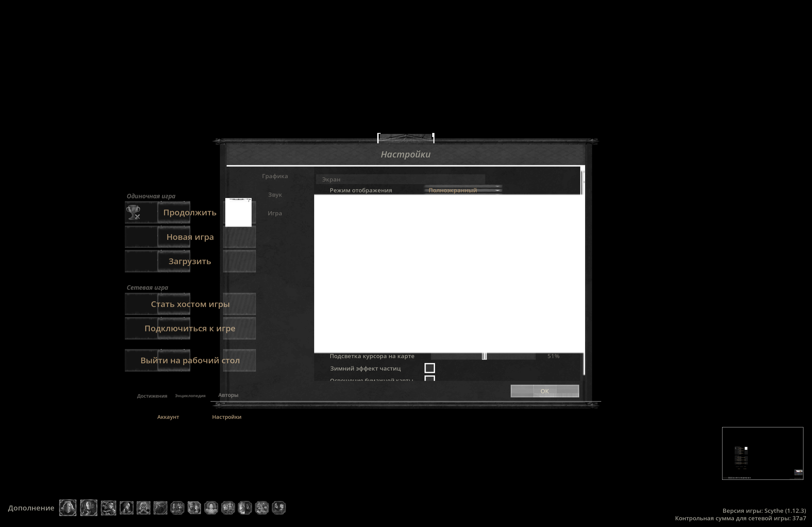812x527 pixels.
Task: Expand the Дополнение section
Action: point(31,508)
